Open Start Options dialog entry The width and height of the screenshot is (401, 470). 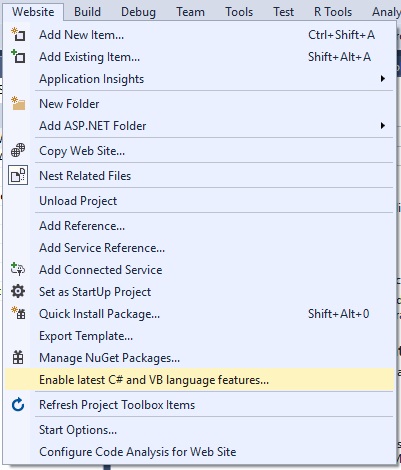click(x=199, y=430)
